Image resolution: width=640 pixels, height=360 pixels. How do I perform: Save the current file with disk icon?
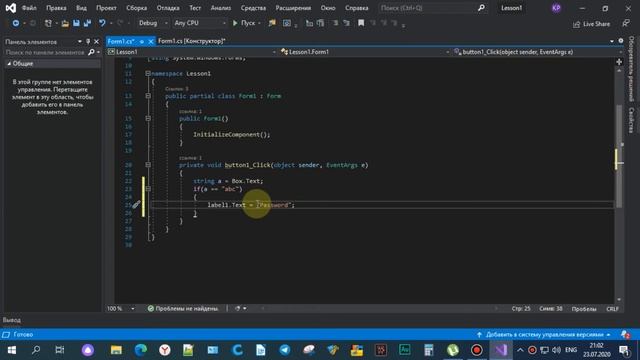click(x=76, y=23)
